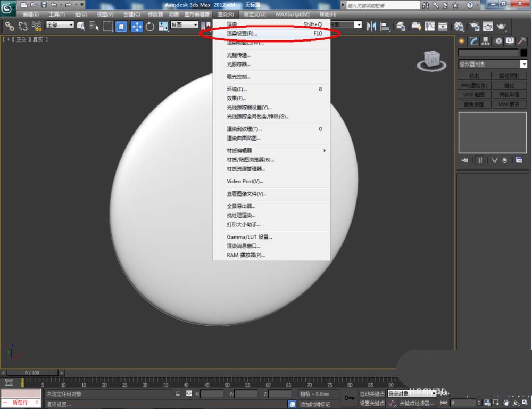Image resolution: width=532 pixels, height=409 pixels.
Task: Toggle window/crossing selection mode
Action: click(121, 26)
